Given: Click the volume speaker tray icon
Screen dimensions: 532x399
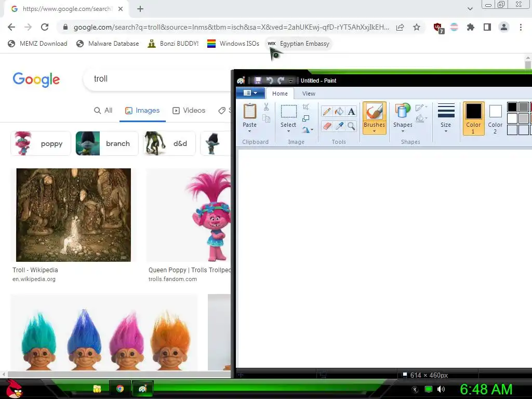Looking at the screenshot, I should (x=441, y=389).
